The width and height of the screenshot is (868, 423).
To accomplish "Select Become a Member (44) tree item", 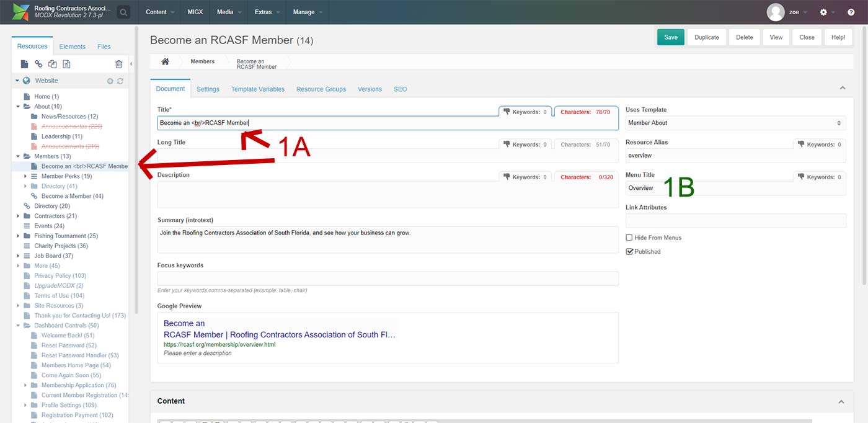I will (73, 196).
